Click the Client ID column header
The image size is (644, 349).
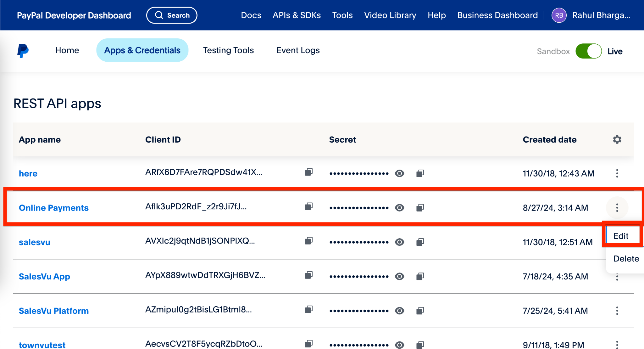pos(163,139)
